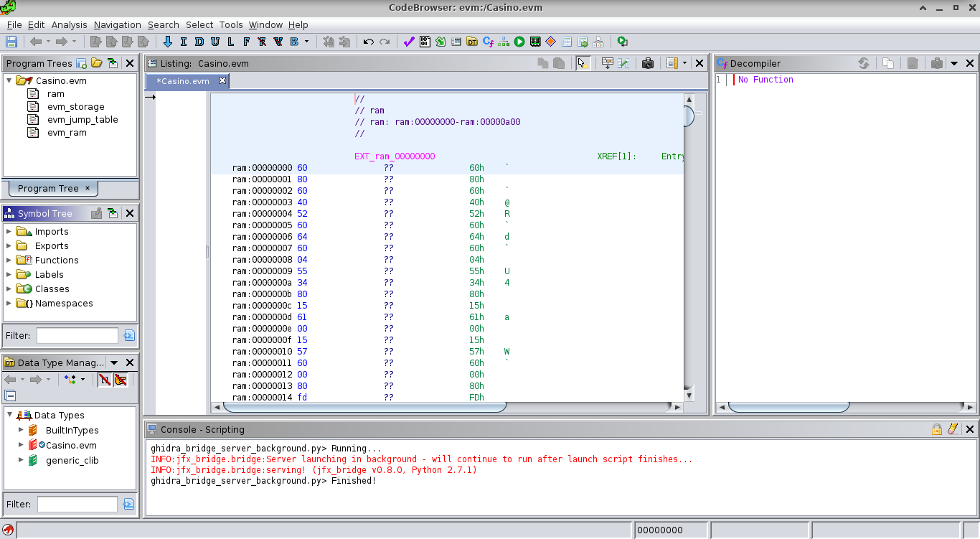
Task: Click the Next Label 'L' icon
Action: click(230, 42)
